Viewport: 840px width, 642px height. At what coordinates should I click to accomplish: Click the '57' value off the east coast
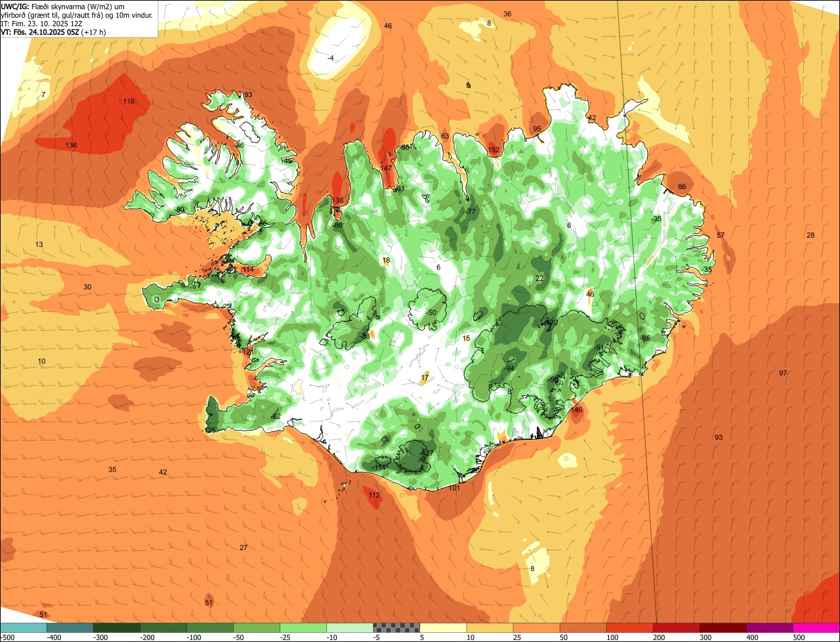coord(721,235)
